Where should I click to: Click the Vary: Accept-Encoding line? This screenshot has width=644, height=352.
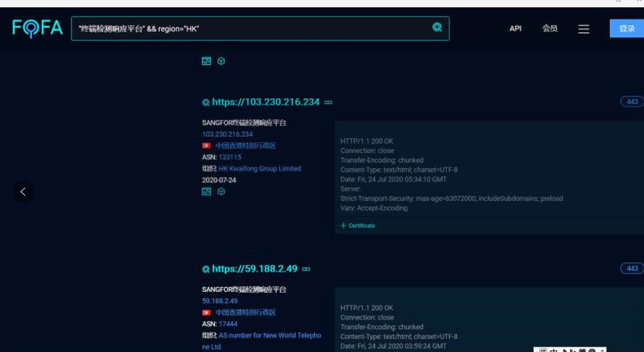(374, 208)
